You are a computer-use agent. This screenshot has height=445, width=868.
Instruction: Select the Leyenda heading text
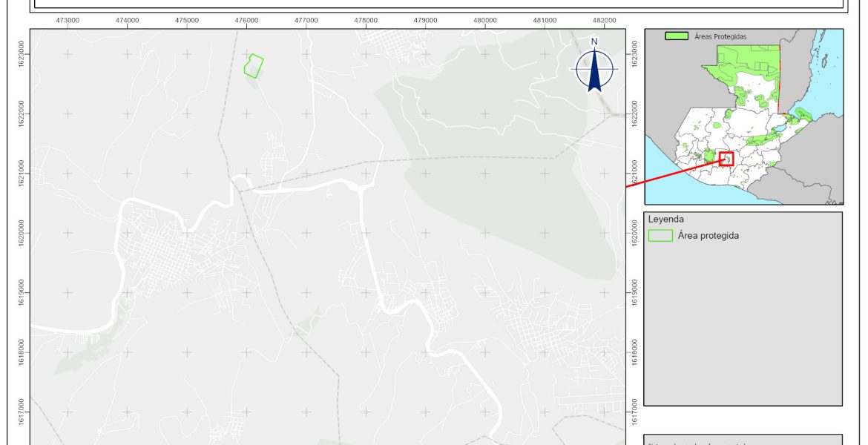[667, 220]
